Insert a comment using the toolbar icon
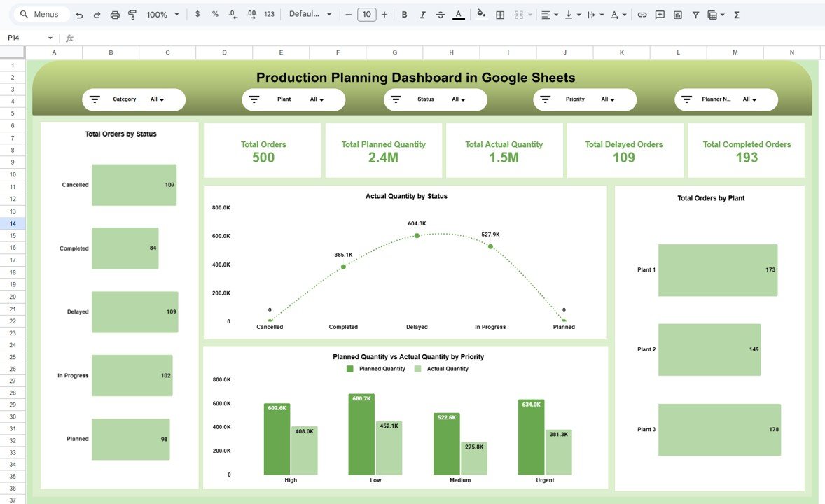 [x=659, y=14]
